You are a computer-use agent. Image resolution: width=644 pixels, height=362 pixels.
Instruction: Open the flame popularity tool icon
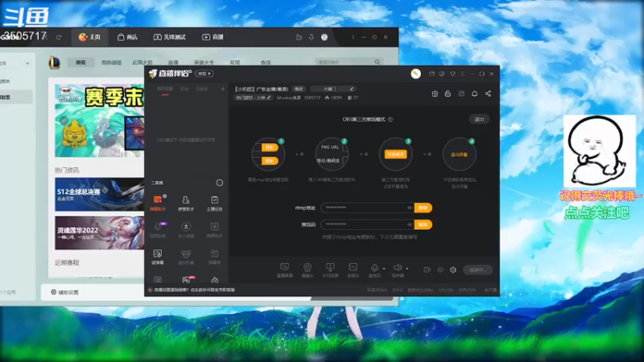tap(214, 280)
